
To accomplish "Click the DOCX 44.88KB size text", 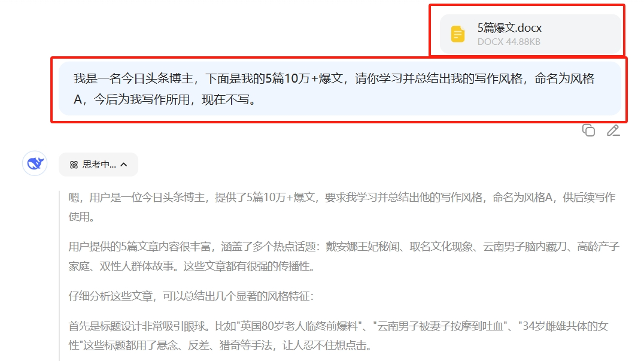I will point(509,42).
